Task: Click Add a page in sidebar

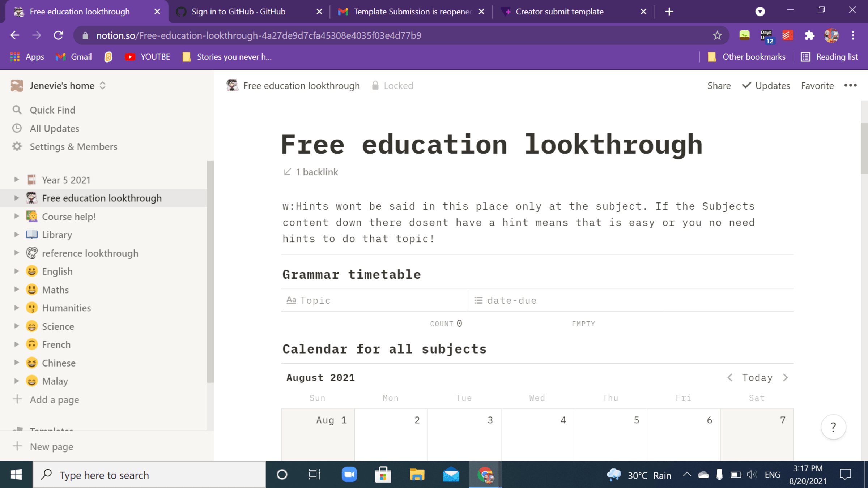Action: pos(54,399)
